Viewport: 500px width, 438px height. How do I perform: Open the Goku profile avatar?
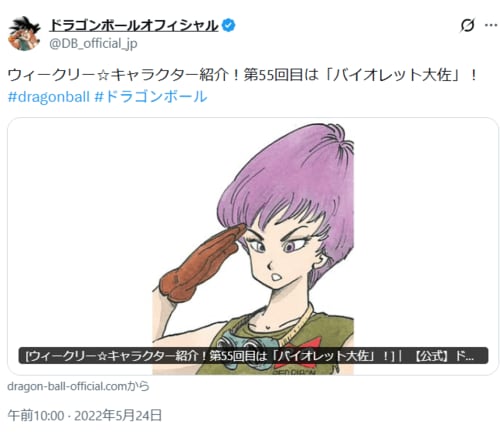coord(24,33)
